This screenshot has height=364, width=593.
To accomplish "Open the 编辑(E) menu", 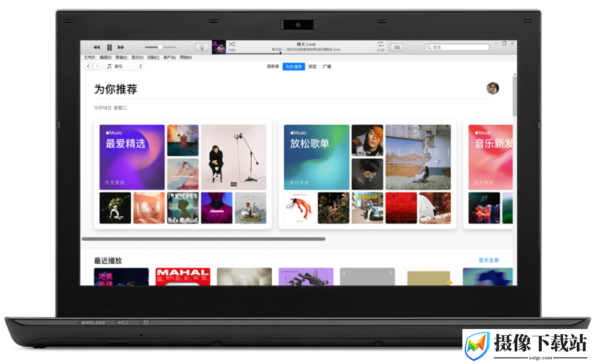I will (106, 57).
